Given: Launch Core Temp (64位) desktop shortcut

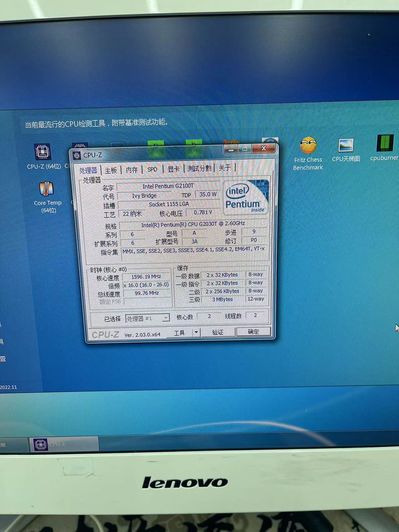Looking at the screenshot, I should [x=46, y=189].
